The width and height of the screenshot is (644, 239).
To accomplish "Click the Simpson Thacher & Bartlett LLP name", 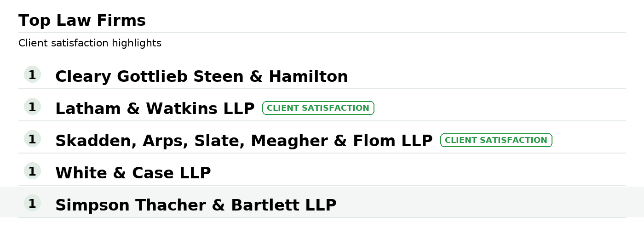I will pos(195,205).
